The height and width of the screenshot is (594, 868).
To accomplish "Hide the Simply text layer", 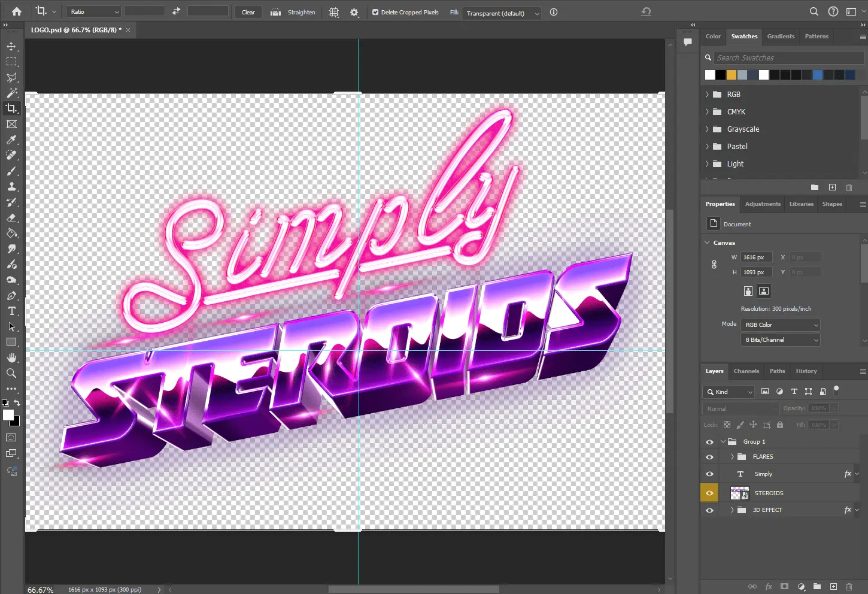I will pyautogui.click(x=709, y=474).
